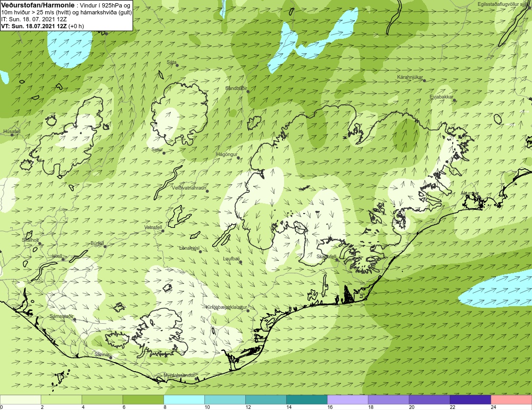Click the IT initial time line

[x=34, y=19]
